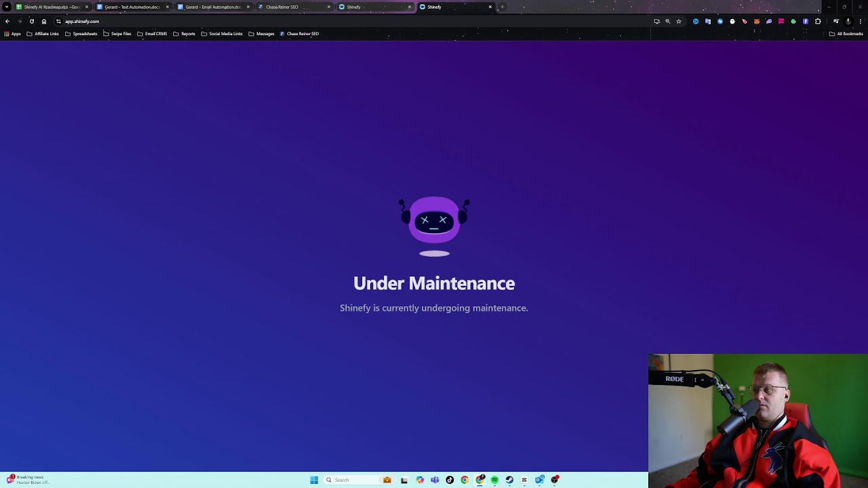
Task: Open the Gerard - Email Automation tab
Action: (212, 7)
